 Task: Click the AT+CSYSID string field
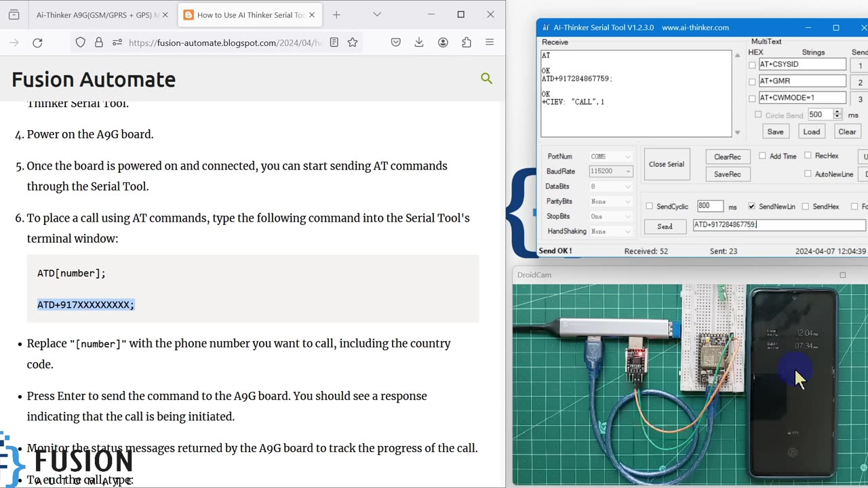pyautogui.click(x=802, y=64)
